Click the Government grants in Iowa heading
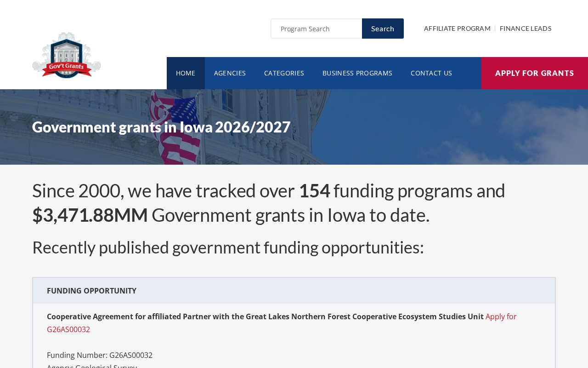Screen dimensions: 588x368 click(161, 127)
